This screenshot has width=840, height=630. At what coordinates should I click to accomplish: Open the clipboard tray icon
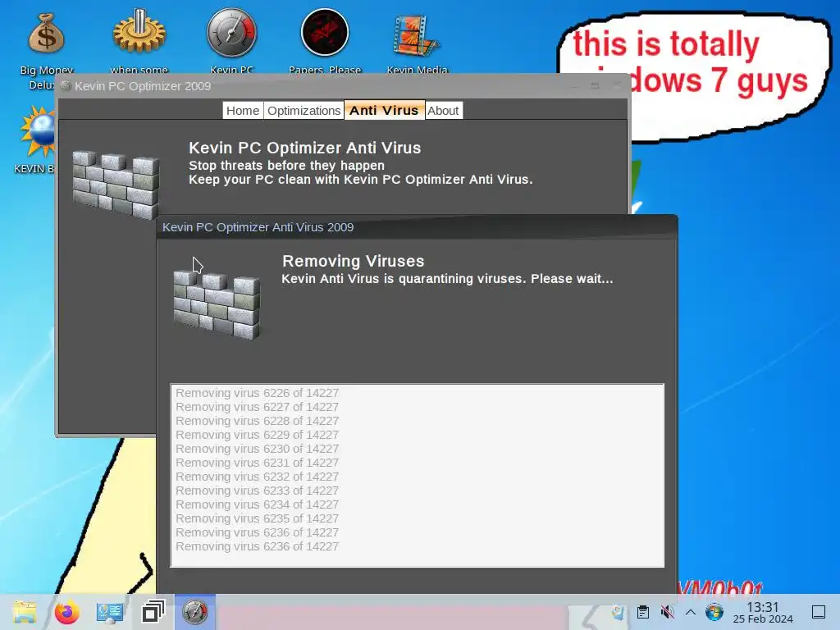pos(643,612)
